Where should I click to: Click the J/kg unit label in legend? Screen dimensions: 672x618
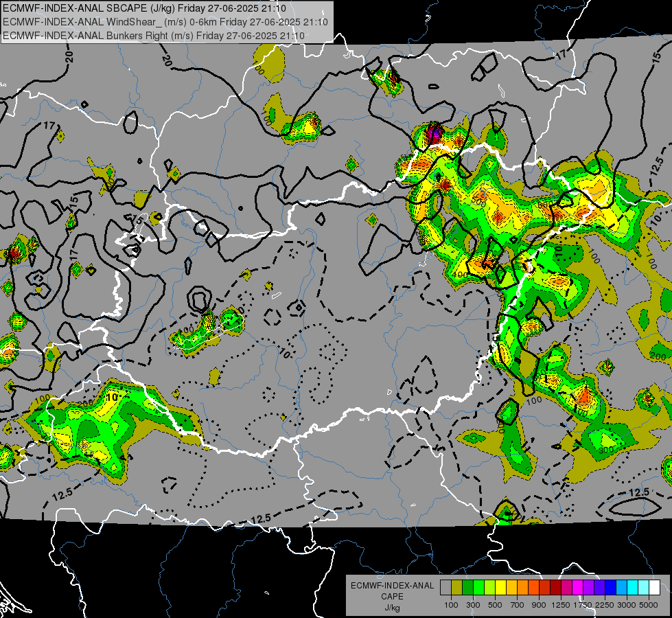[392, 608]
